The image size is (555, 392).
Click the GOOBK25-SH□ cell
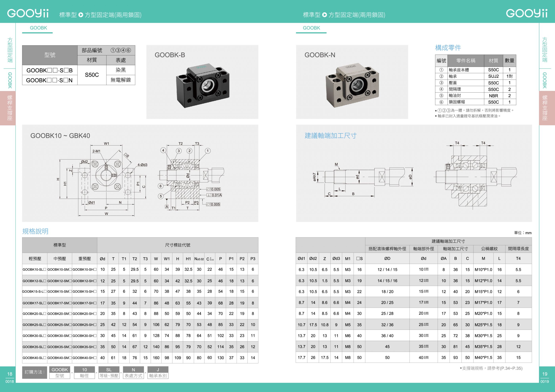(85, 325)
